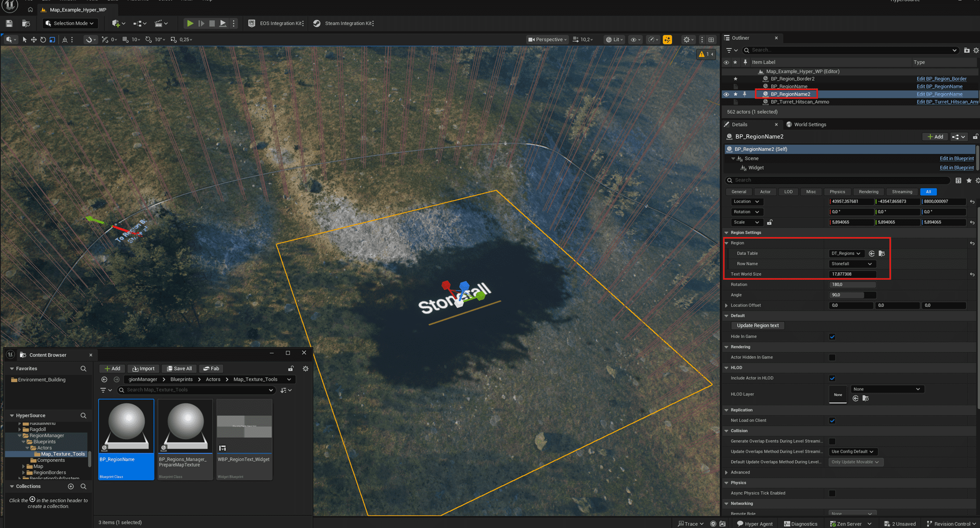Start Play in Editor with the green arrow
The height and width of the screenshot is (528, 980).
tap(190, 23)
